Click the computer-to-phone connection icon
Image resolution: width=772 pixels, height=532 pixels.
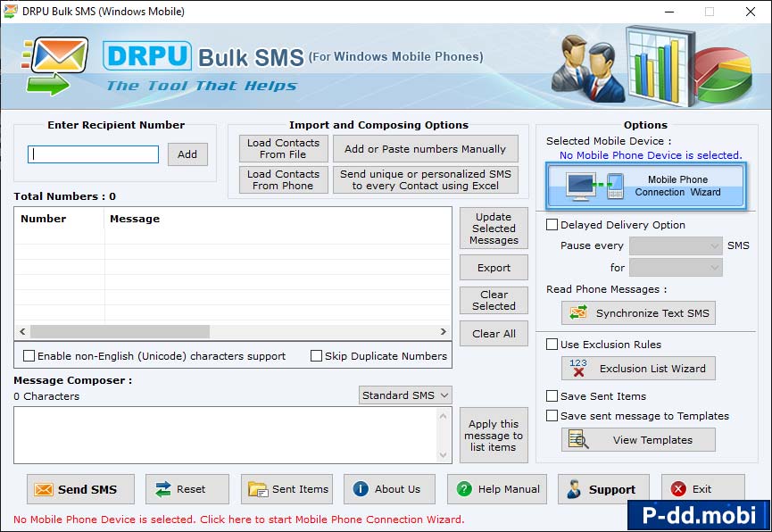[594, 187]
